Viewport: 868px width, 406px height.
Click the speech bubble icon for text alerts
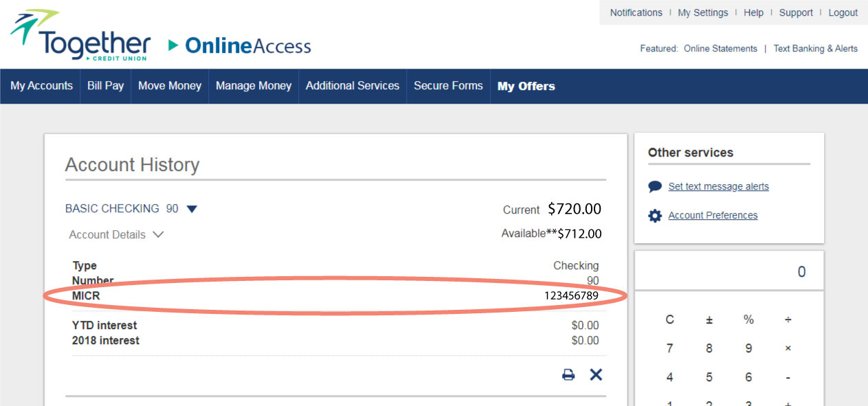[x=654, y=185]
